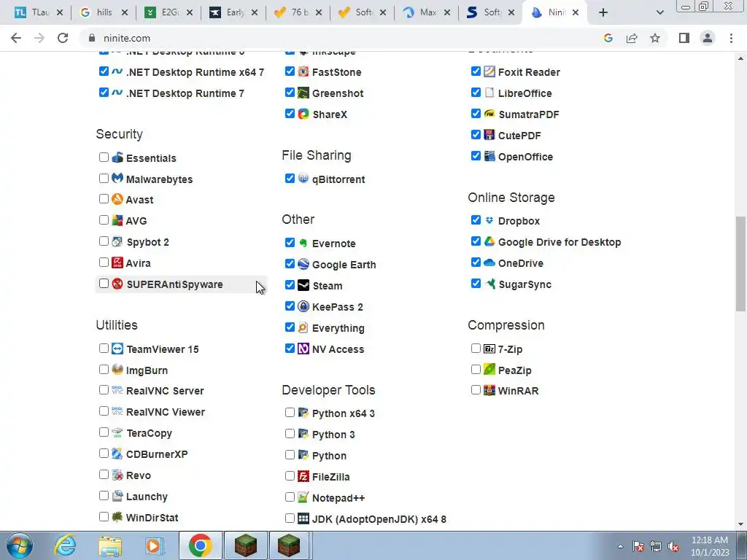
Task: Open Windows Explorer folder on taskbar
Action: click(x=110, y=545)
